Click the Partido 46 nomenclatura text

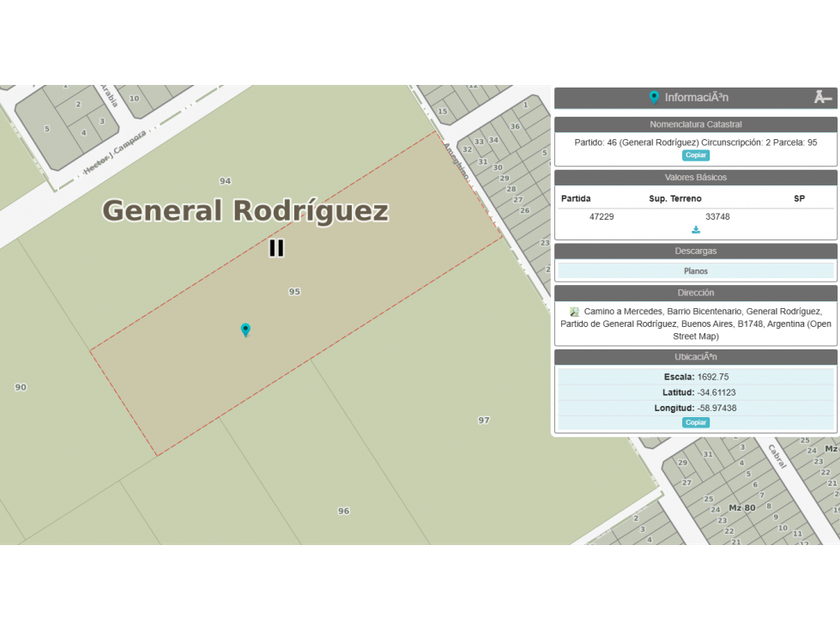click(695, 142)
